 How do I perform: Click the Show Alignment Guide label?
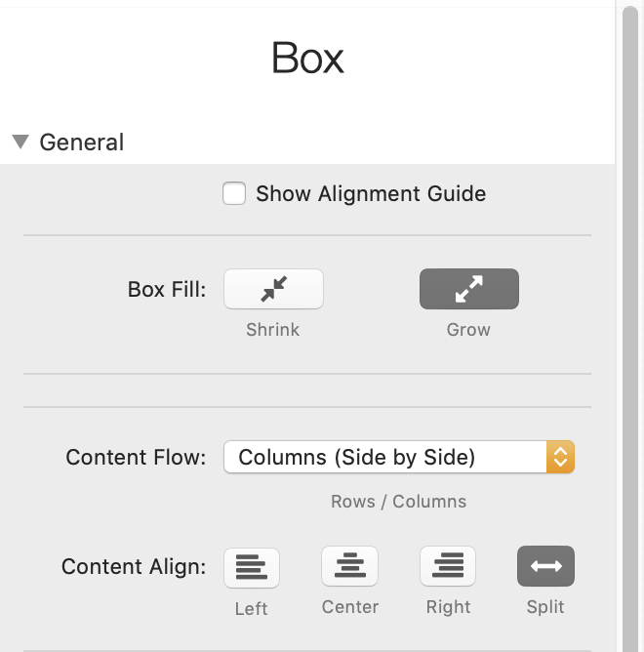(x=371, y=194)
